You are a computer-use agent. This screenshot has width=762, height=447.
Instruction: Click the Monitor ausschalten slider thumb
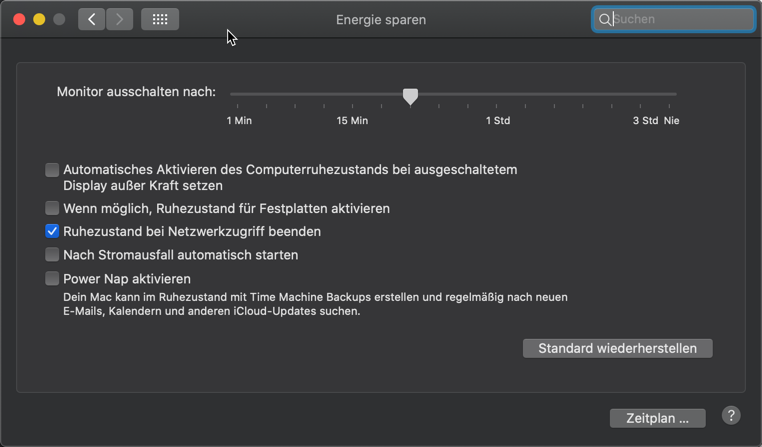410,95
